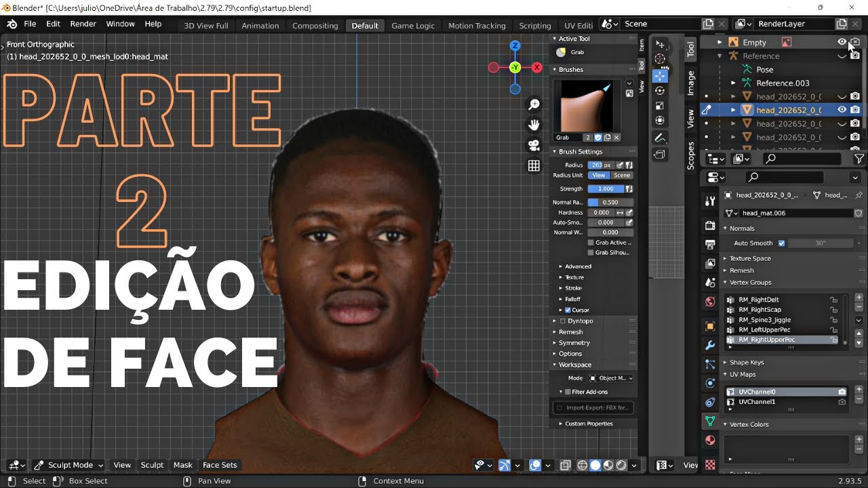This screenshot has width=868, height=488.
Task: Open the Object properties tab
Action: pos(710,326)
